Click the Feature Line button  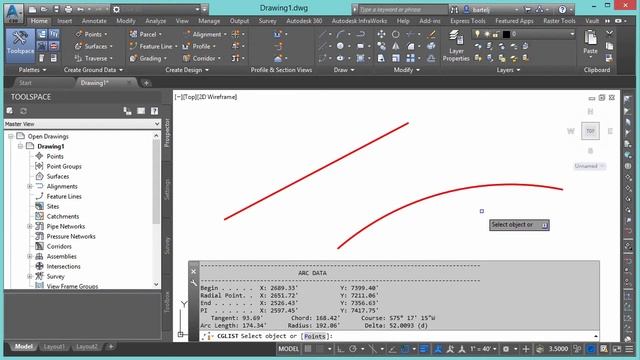tap(152, 47)
